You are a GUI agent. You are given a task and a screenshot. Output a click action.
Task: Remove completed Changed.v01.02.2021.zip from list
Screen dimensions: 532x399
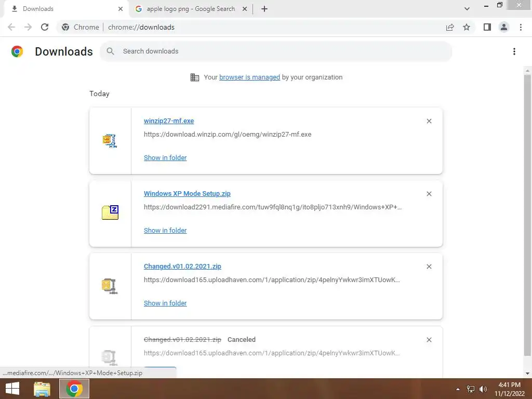coord(429,267)
